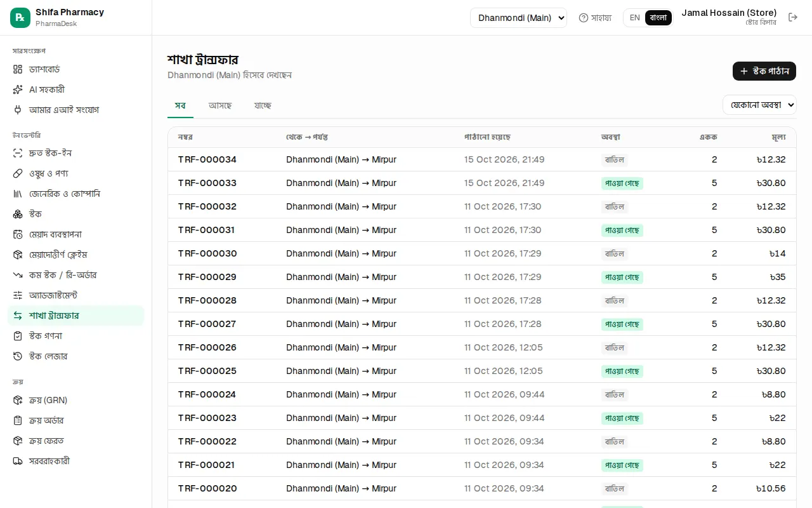Click the মূল্য column header

(778, 137)
